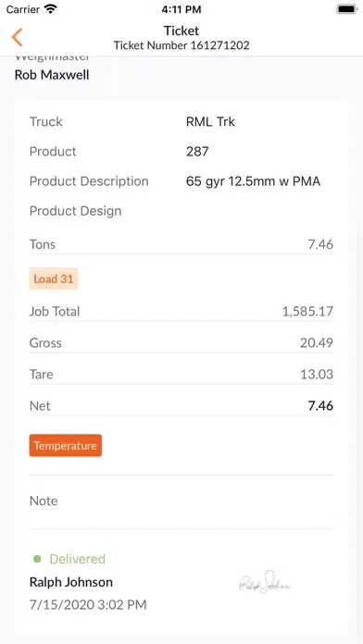Tap the delivery timestamp 7/15/2020 3:02 PM
The width and height of the screenshot is (363, 644).
coord(88,604)
